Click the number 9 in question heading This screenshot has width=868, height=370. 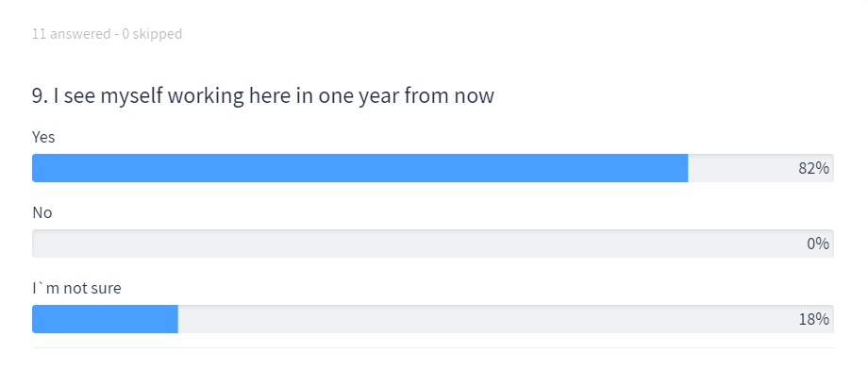click(38, 96)
